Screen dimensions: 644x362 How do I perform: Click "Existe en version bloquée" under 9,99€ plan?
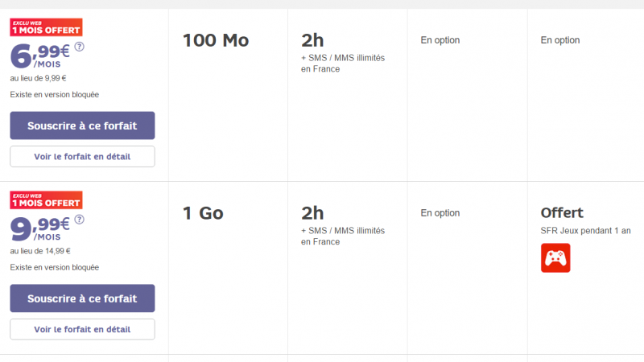pos(55,267)
